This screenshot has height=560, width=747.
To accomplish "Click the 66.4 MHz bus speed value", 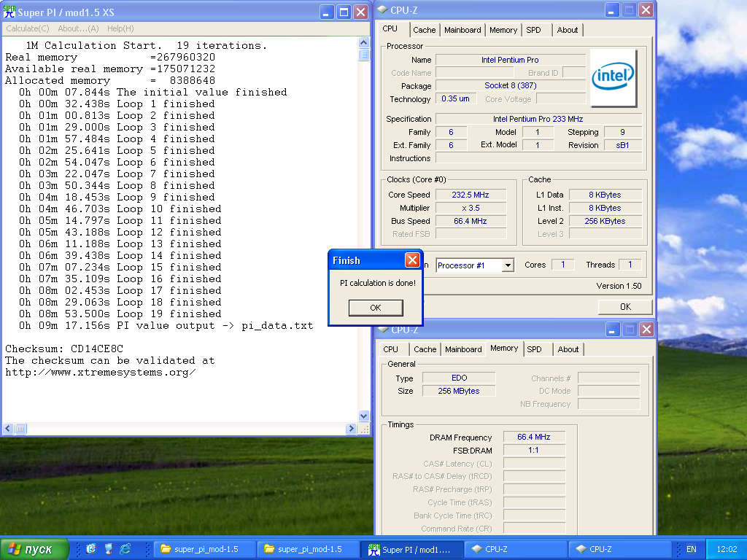I will point(471,221).
